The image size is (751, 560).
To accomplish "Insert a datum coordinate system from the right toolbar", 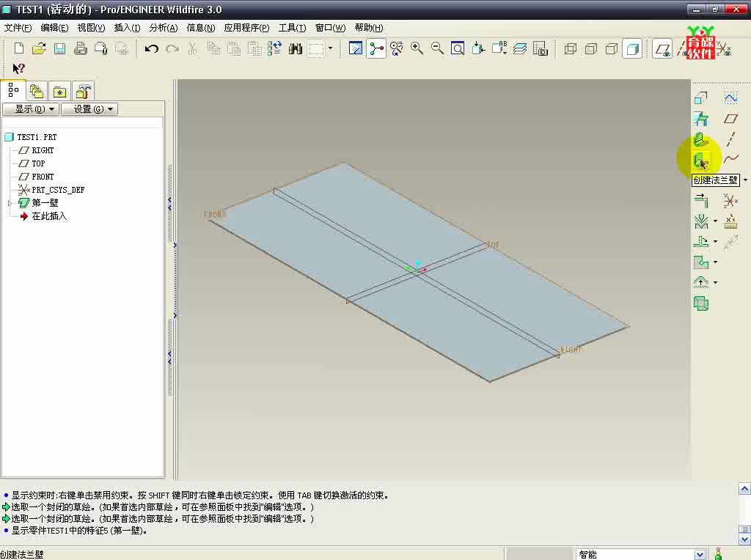I will [731, 201].
